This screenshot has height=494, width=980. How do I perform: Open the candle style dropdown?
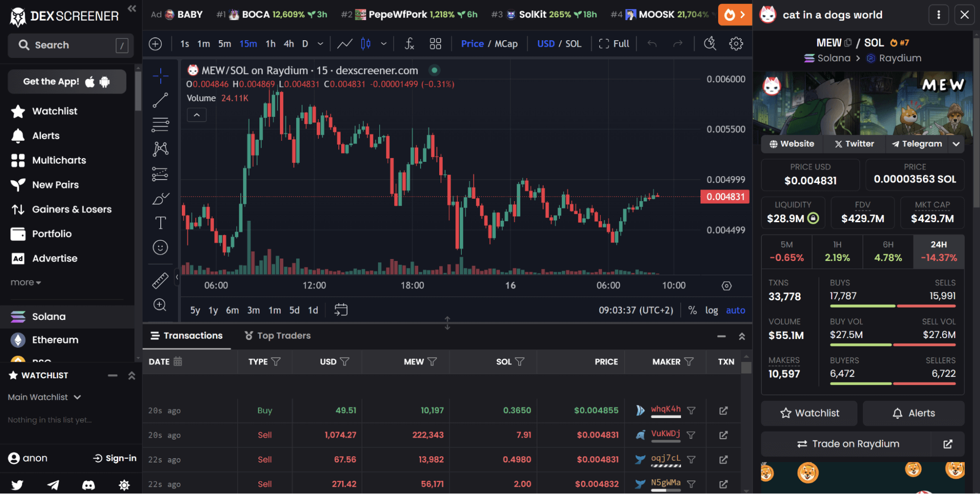pos(384,44)
